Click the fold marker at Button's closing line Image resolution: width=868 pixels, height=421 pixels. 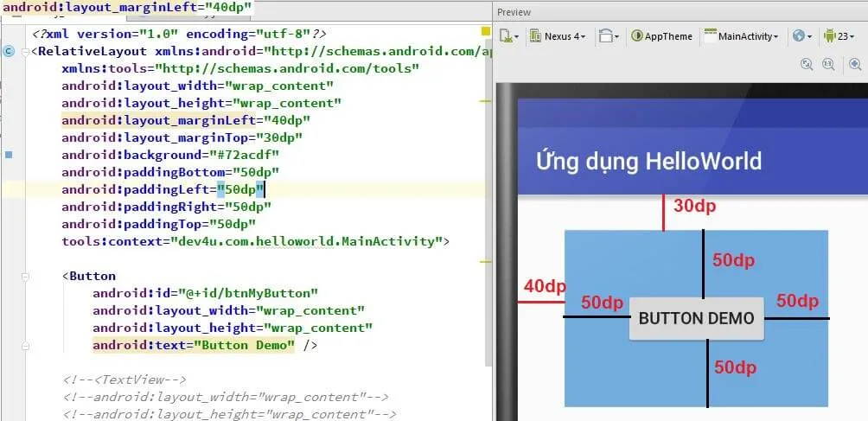click(25, 346)
